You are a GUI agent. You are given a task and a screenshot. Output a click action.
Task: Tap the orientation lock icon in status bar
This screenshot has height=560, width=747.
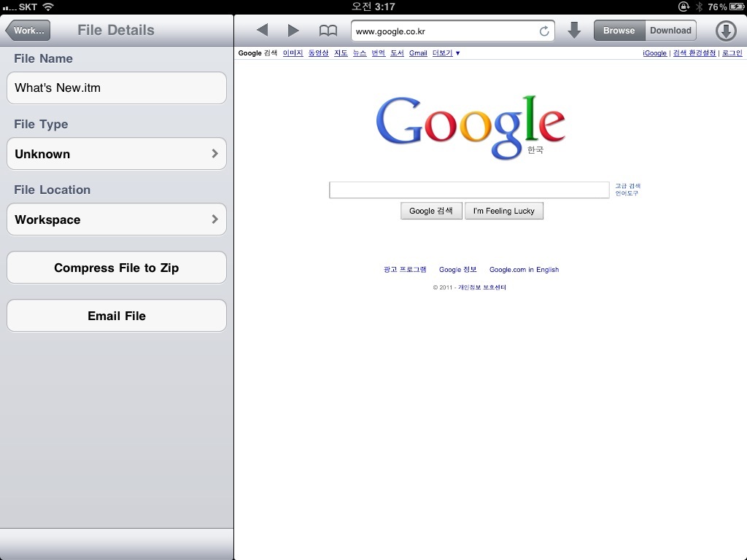tap(684, 7)
